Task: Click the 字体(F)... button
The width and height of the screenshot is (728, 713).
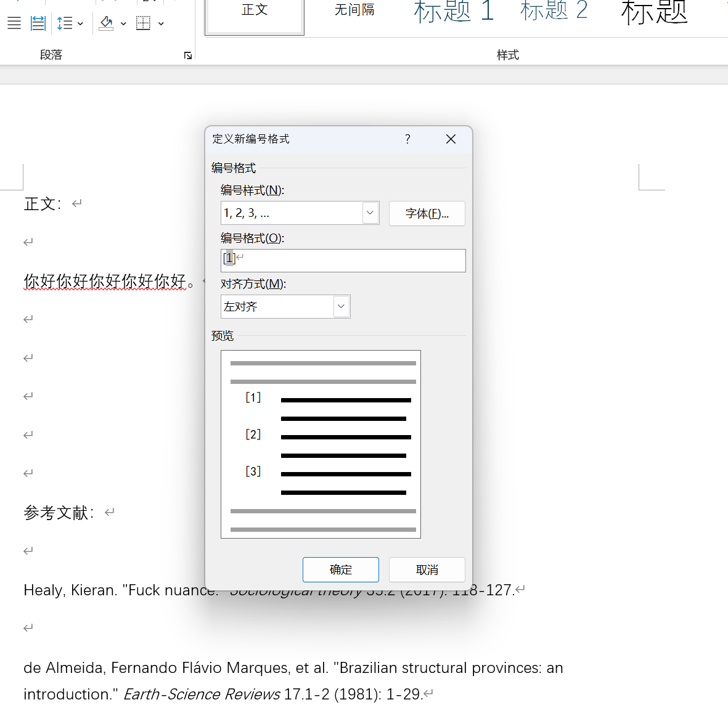Action: point(427,214)
